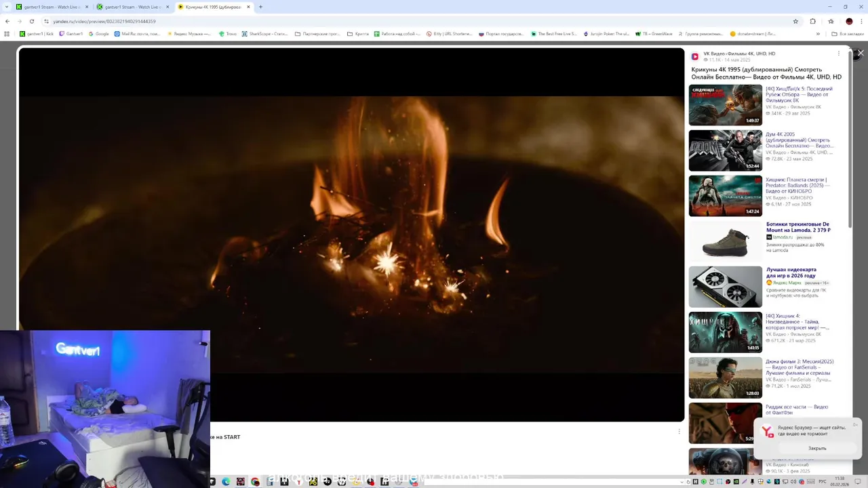868x488 pixels.
Task: Open the red profile avatar in toolbar
Action: 849,21
